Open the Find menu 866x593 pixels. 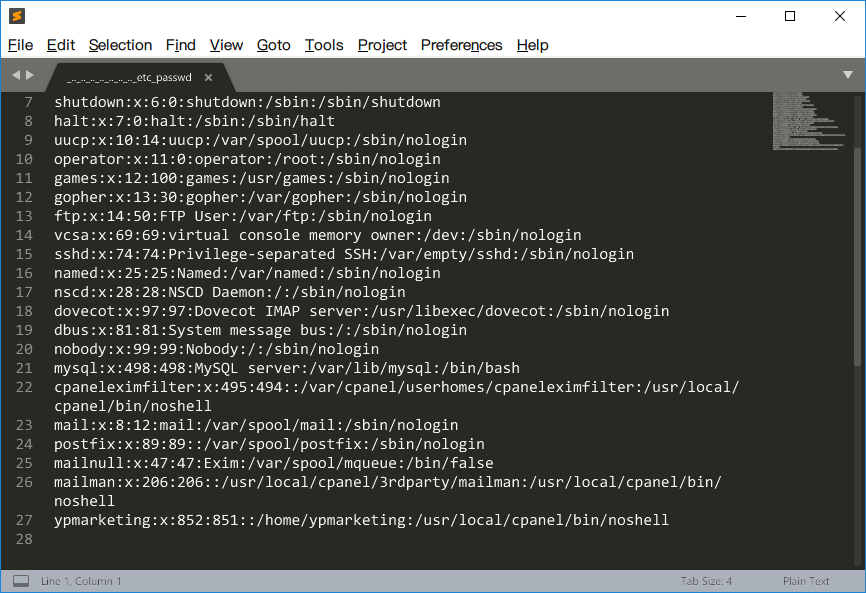(181, 45)
